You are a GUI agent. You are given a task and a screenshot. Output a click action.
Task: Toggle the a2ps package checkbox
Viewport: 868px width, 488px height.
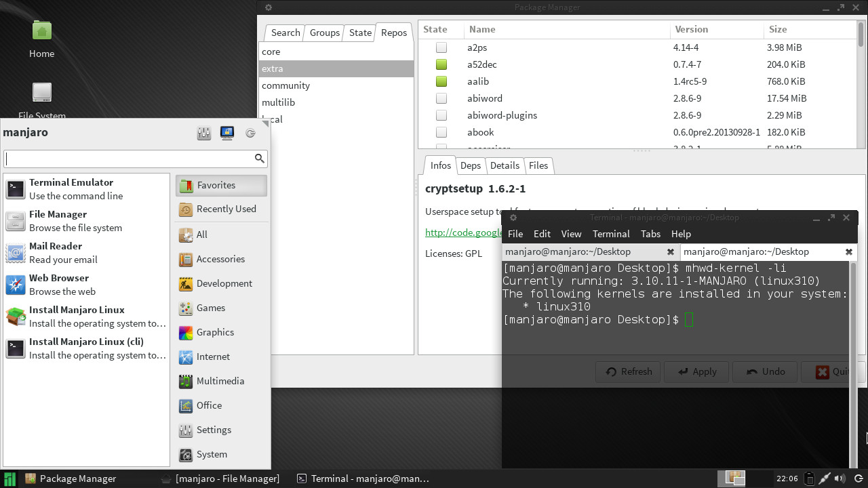click(441, 47)
